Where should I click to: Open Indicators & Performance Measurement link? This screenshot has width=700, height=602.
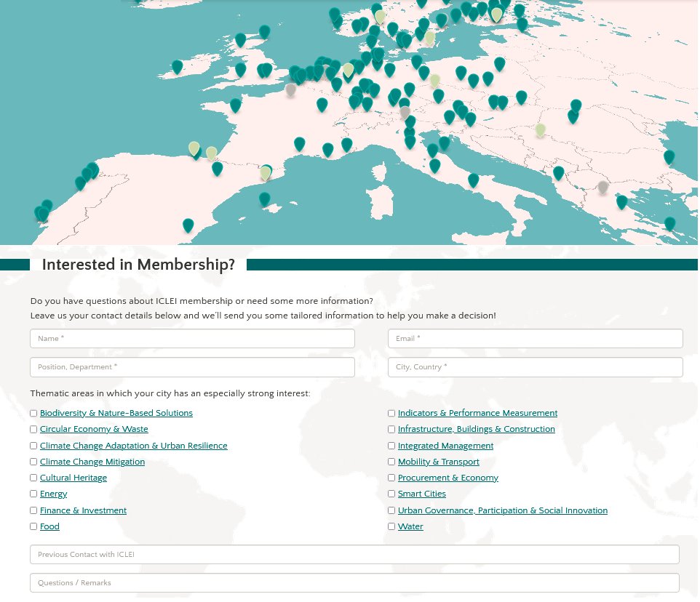(x=477, y=414)
